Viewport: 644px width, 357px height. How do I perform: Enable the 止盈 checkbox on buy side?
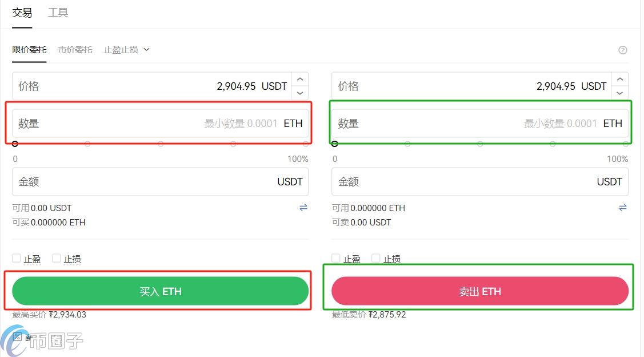click(x=17, y=258)
